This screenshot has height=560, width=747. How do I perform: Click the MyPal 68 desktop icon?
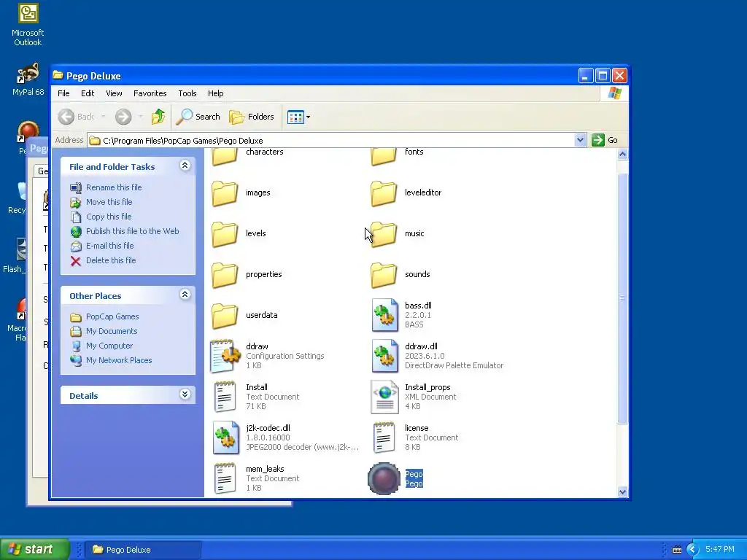pos(28,79)
